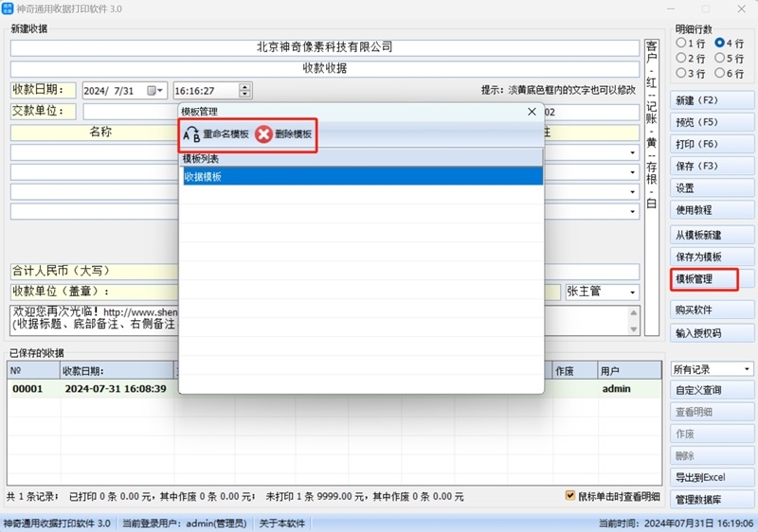Click 打印（F6） button
Viewport: 758px width, 532px height.
point(713,144)
